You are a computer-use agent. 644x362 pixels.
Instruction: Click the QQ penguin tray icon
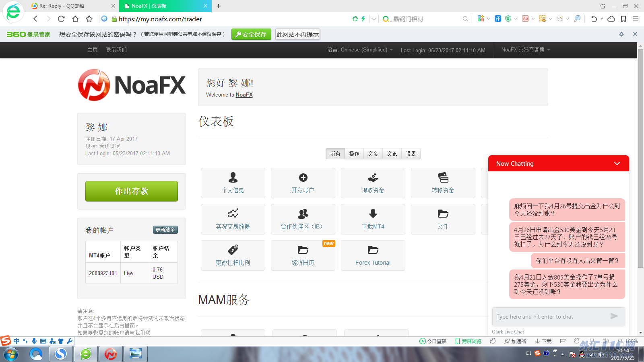(582, 354)
